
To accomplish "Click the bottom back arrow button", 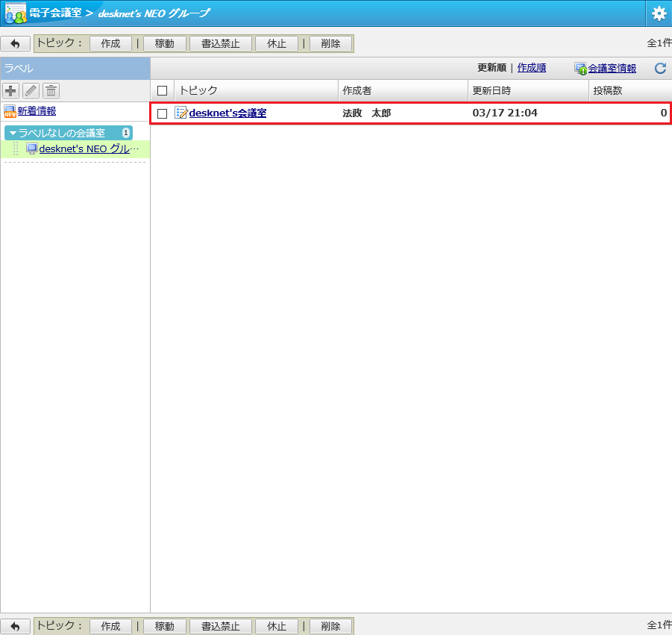I will click(x=16, y=627).
